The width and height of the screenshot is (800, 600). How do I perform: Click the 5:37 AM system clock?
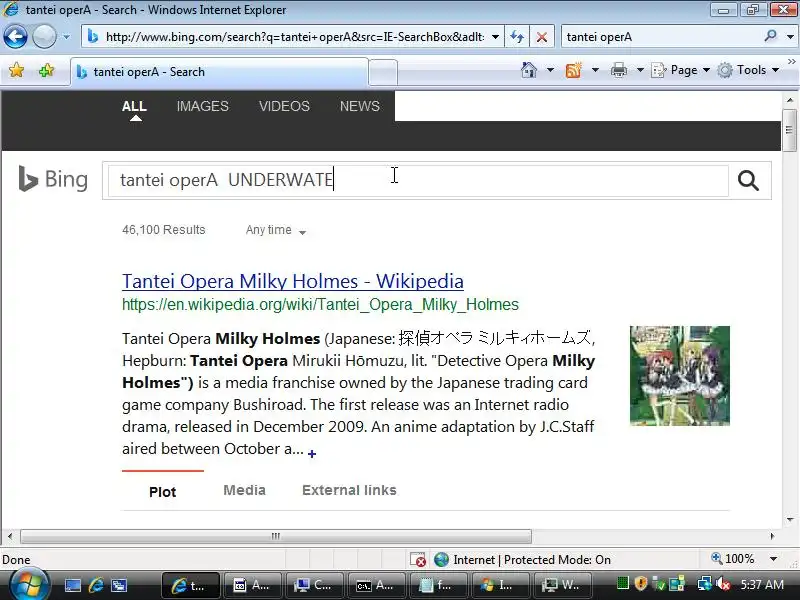pyautogui.click(x=762, y=585)
